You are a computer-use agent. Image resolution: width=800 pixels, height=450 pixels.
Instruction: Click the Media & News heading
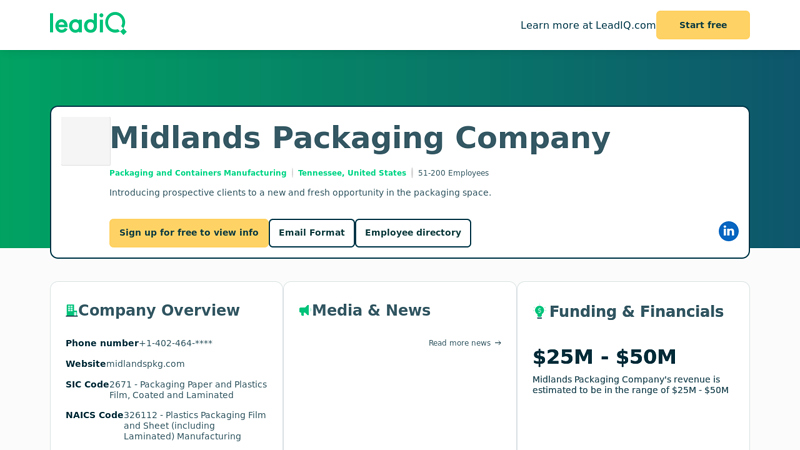tap(371, 310)
